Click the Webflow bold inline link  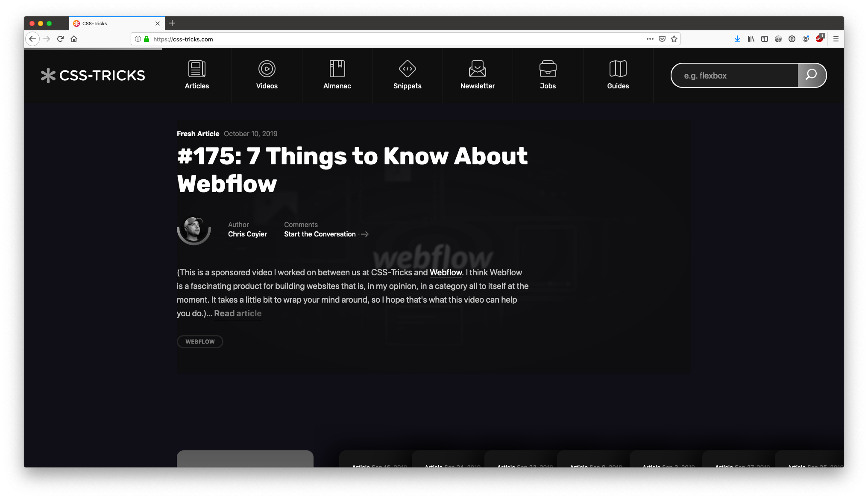[446, 272]
